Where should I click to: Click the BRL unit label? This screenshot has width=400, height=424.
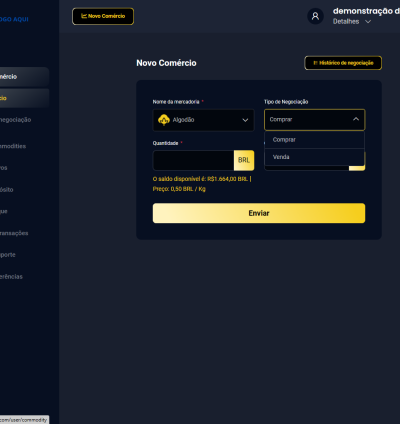(x=244, y=160)
